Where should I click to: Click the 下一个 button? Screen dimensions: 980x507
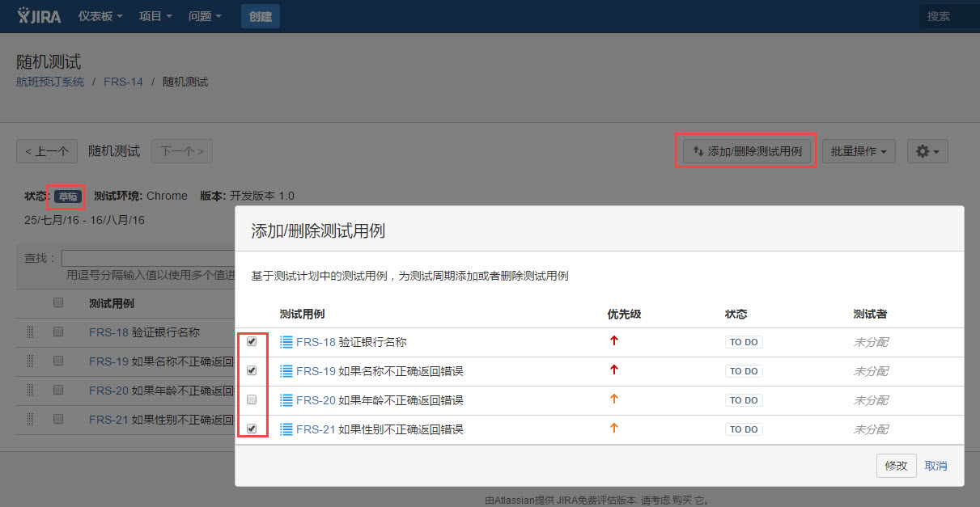click(x=181, y=151)
